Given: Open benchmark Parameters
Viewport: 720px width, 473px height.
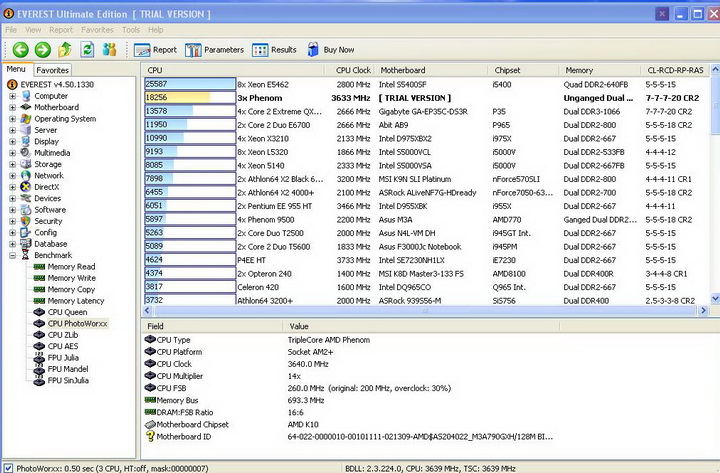Looking at the screenshot, I should click(214, 50).
